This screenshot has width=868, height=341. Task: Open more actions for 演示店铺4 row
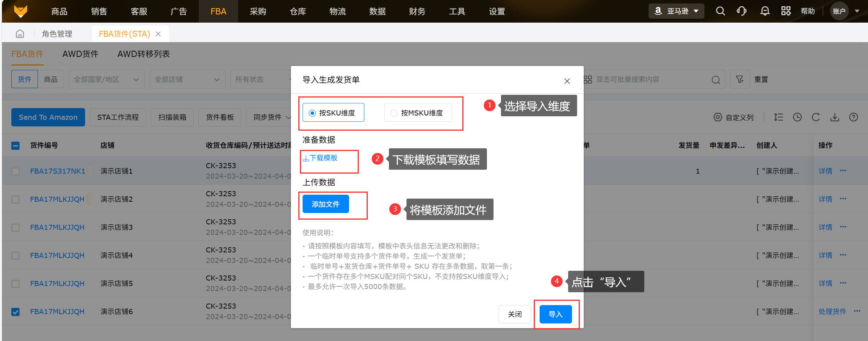click(x=843, y=255)
